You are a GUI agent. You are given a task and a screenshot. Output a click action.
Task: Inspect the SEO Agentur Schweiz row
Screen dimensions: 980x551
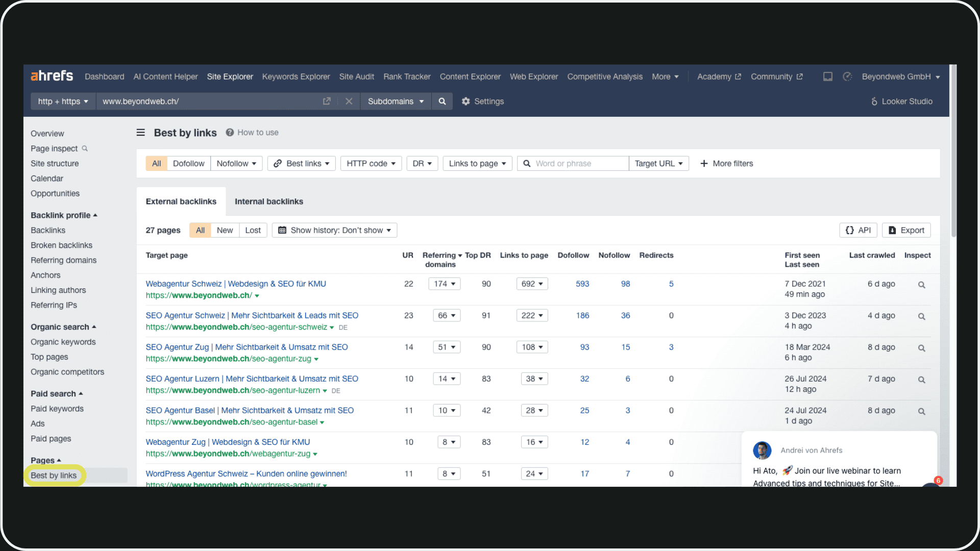921,316
